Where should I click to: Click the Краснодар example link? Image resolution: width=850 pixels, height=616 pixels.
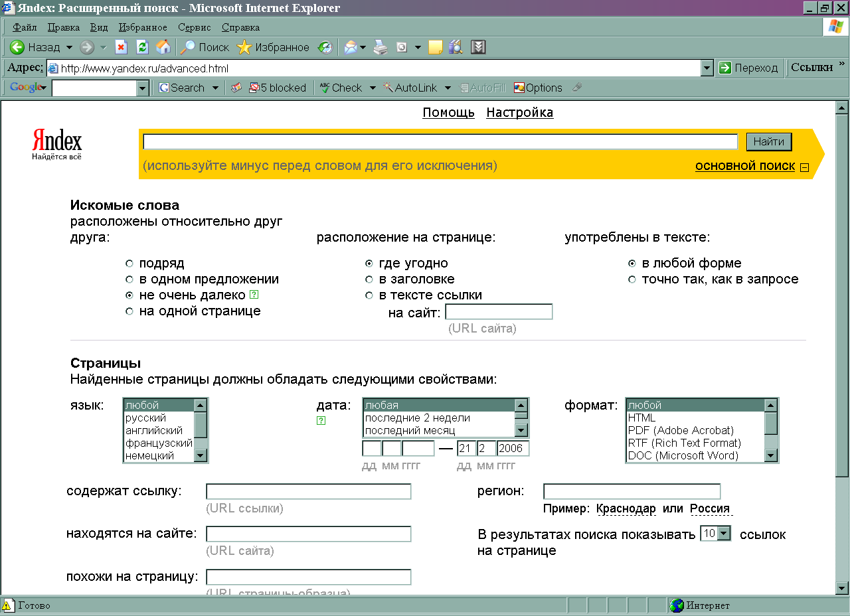[x=626, y=508]
